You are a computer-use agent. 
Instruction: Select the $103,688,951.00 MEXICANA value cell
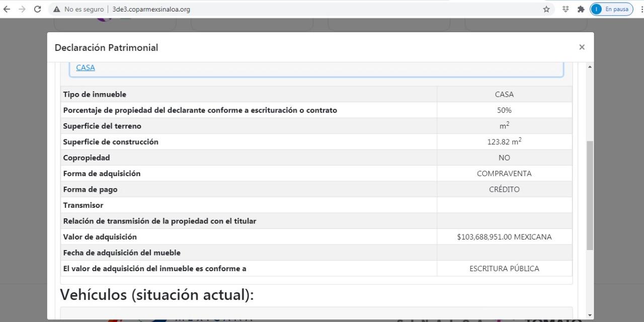[x=504, y=237]
